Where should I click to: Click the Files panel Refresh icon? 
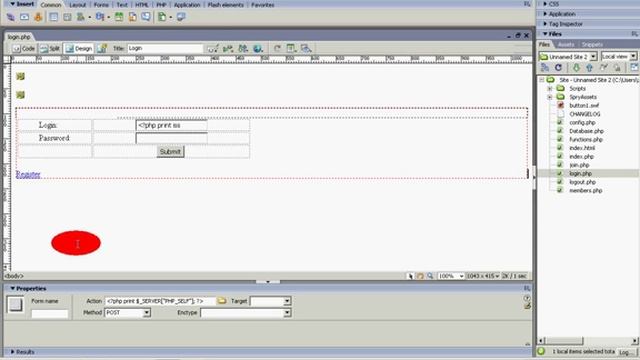[x=558, y=68]
